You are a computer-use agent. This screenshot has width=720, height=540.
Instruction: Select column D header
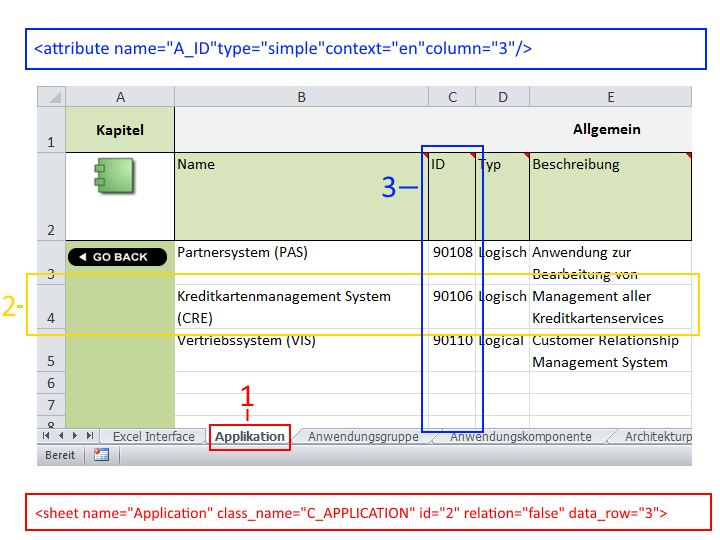pyautogui.click(x=503, y=96)
